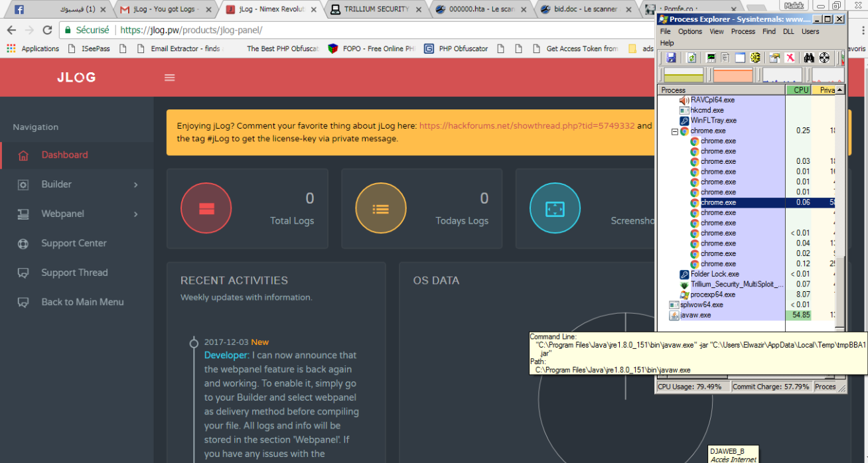The width and height of the screenshot is (868, 463).
Task: Click the orange commit history graph
Action: click(x=733, y=75)
